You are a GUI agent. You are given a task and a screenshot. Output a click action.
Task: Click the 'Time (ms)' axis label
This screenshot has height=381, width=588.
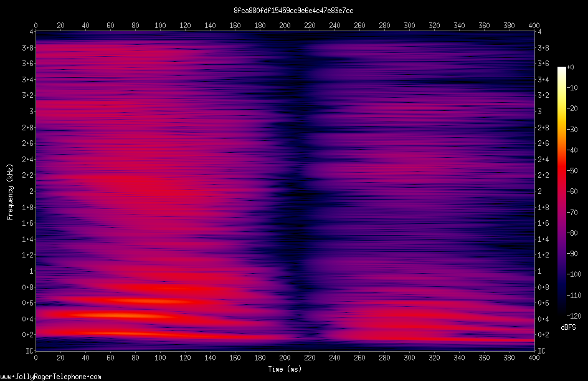(285, 369)
